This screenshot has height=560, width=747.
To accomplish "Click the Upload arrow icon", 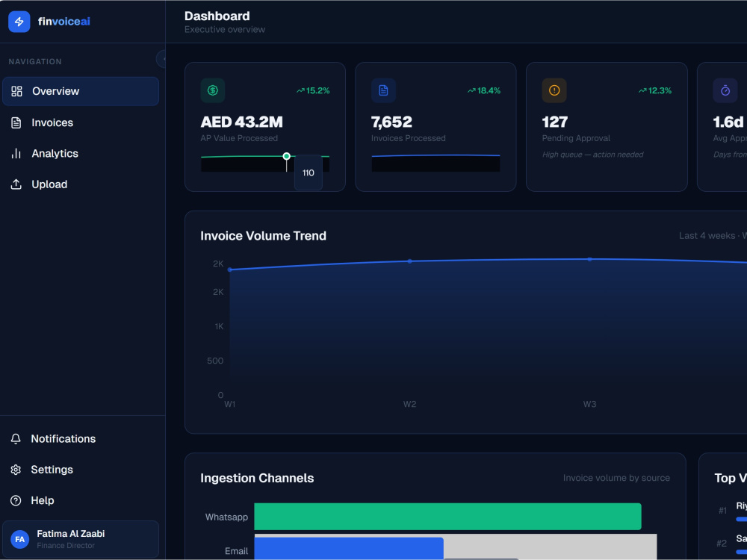I will coord(16,184).
